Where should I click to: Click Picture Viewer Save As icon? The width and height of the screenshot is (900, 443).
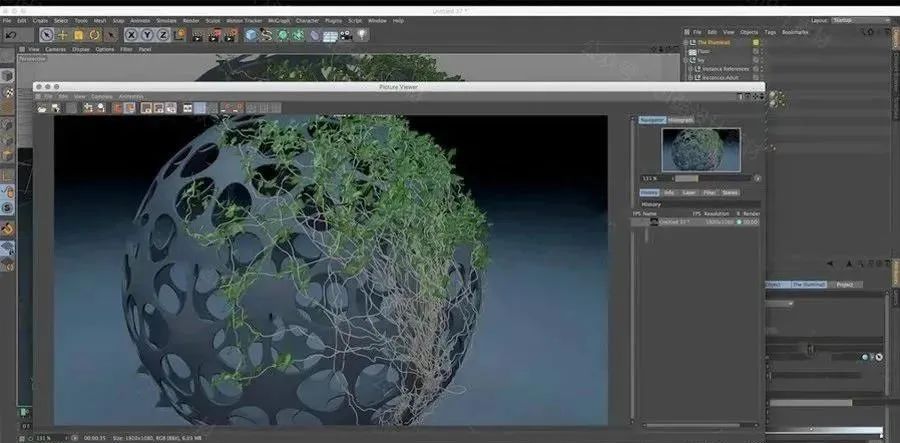[x=56, y=108]
